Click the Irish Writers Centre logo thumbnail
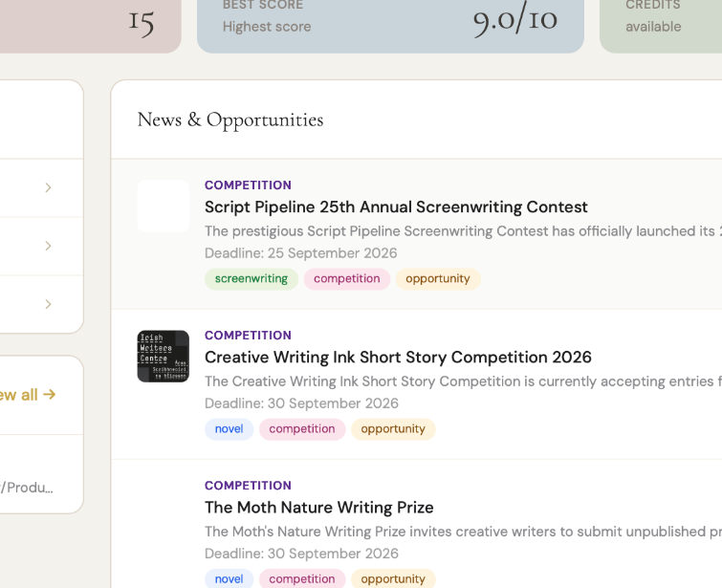This screenshot has width=722, height=588. pos(163,356)
